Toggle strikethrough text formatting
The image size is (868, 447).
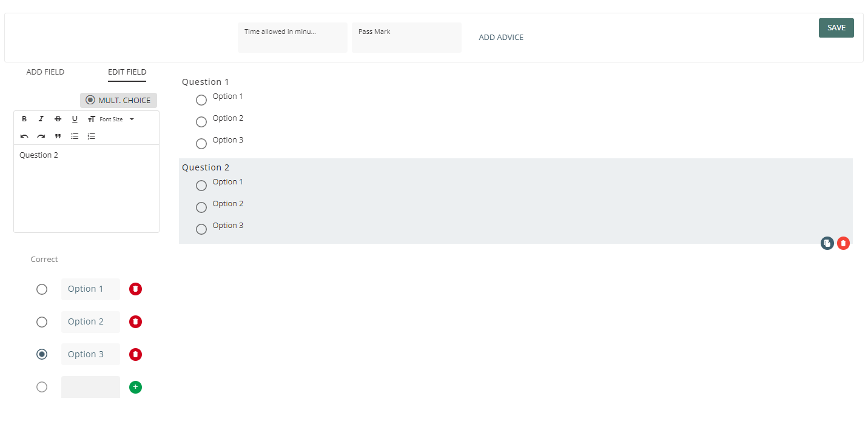(x=58, y=119)
